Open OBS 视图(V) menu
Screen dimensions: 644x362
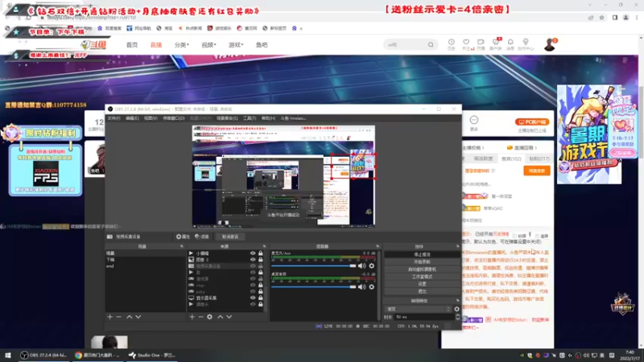(x=151, y=118)
